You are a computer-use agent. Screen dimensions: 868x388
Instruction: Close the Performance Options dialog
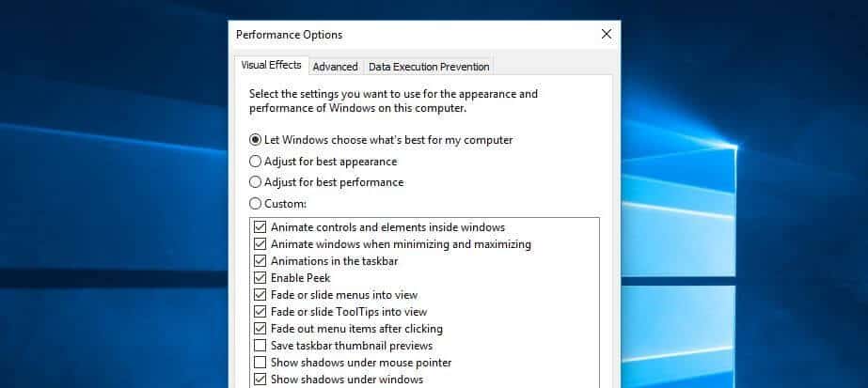[607, 35]
